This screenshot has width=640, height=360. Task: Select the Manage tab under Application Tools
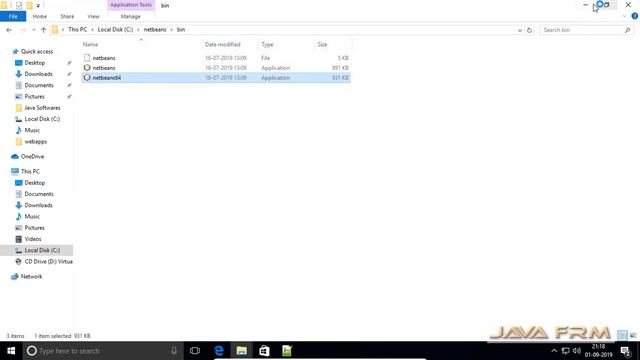click(131, 16)
